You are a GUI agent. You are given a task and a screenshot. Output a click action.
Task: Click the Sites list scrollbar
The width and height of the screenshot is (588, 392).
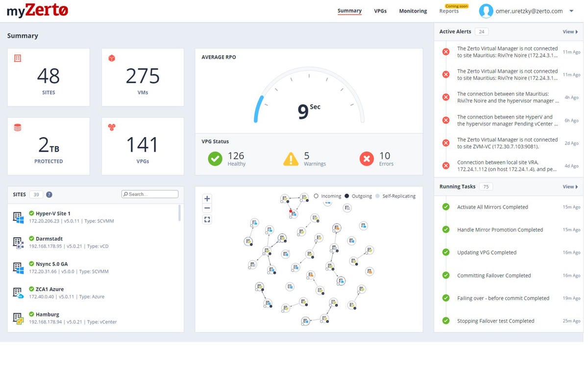[179, 213]
